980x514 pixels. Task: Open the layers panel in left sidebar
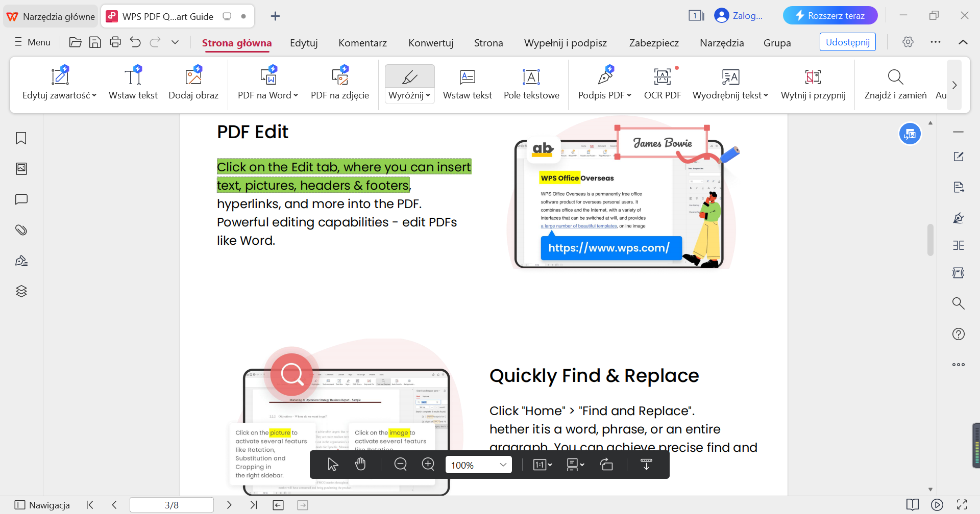pos(21,291)
